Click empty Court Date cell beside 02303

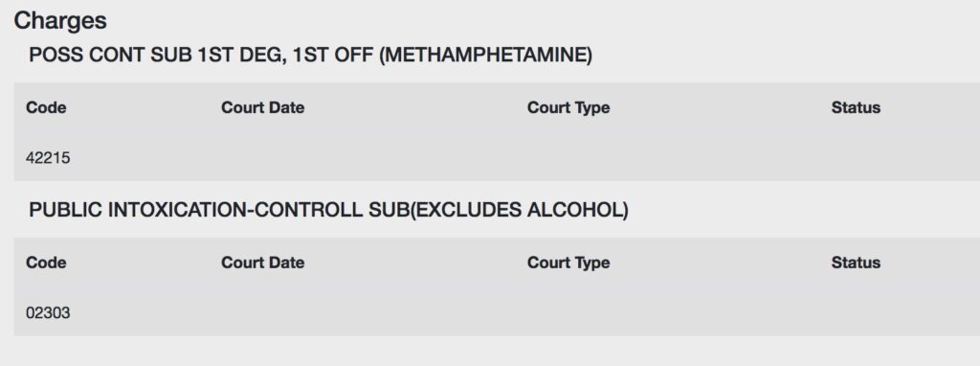tap(367, 312)
